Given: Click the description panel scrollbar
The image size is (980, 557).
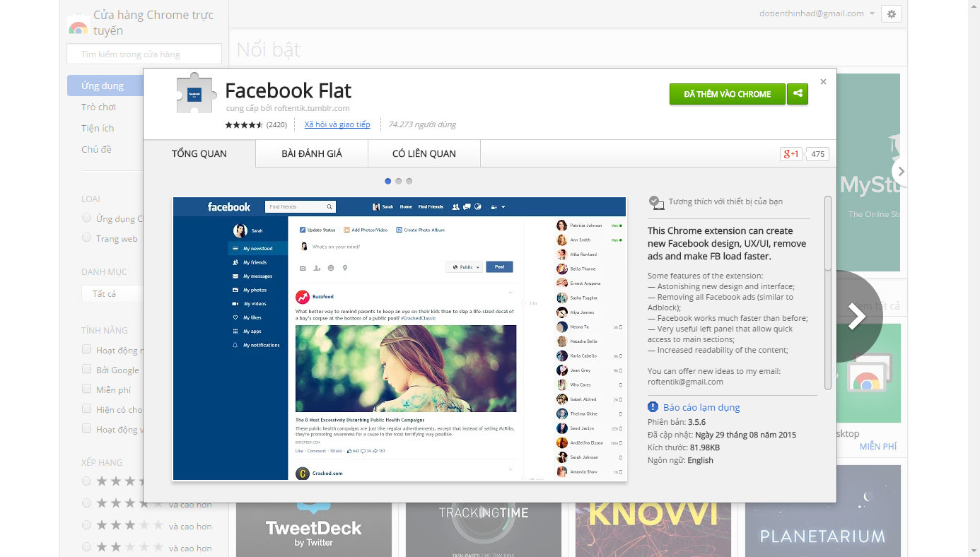Looking at the screenshot, I should [828, 233].
